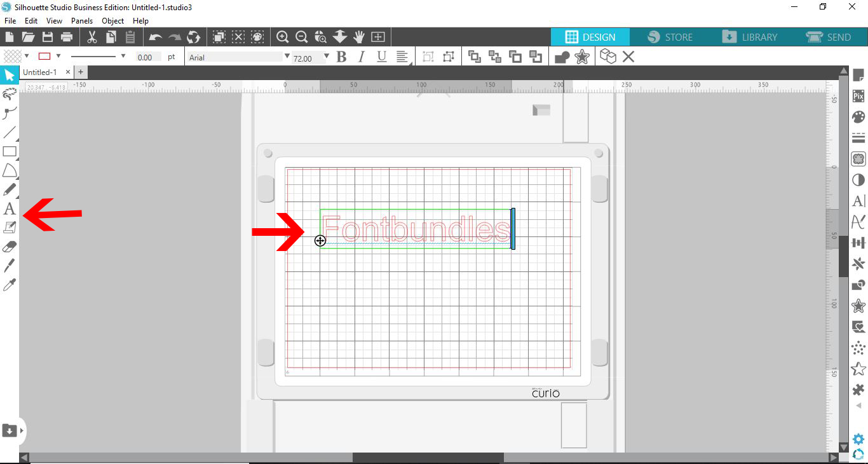The image size is (868, 464).
Task: Select the Draw a Note tool
Action: tap(10, 228)
